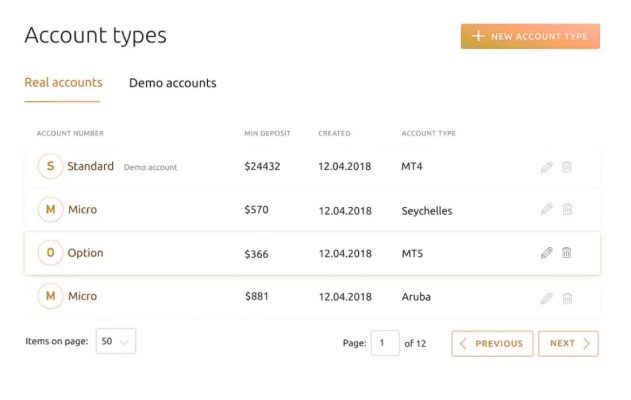Screen dimensions: 631x400
Task: Click the edit pencil on the Aruba Micro row
Action: 546,297
